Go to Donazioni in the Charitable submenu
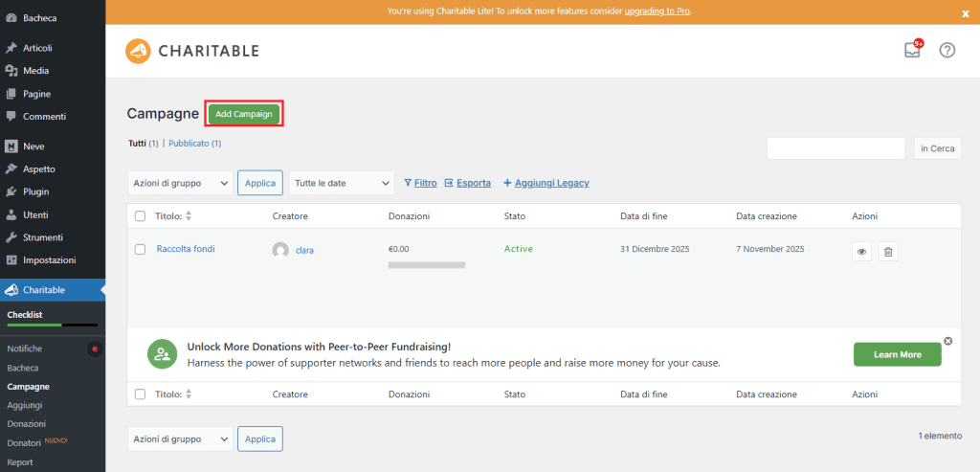 pyautogui.click(x=26, y=423)
